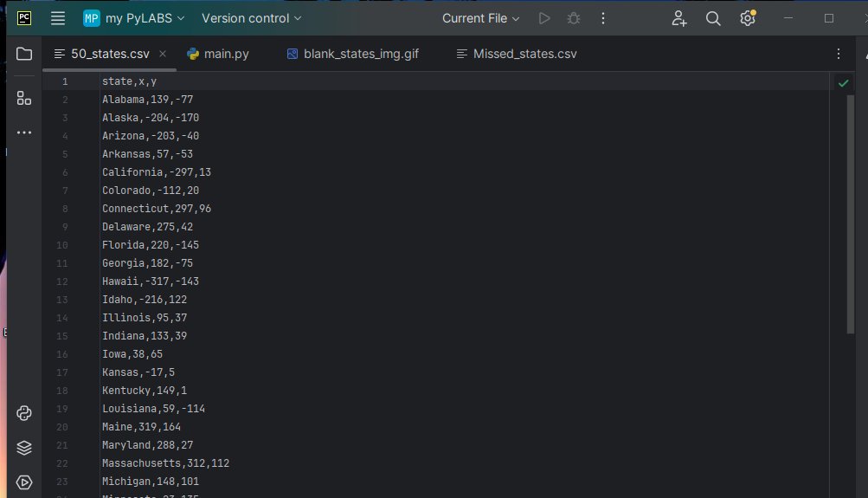This screenshot has width=868, height=498.
Task: Open the Python Packages layers icon
Action: [x=24, y=448]
